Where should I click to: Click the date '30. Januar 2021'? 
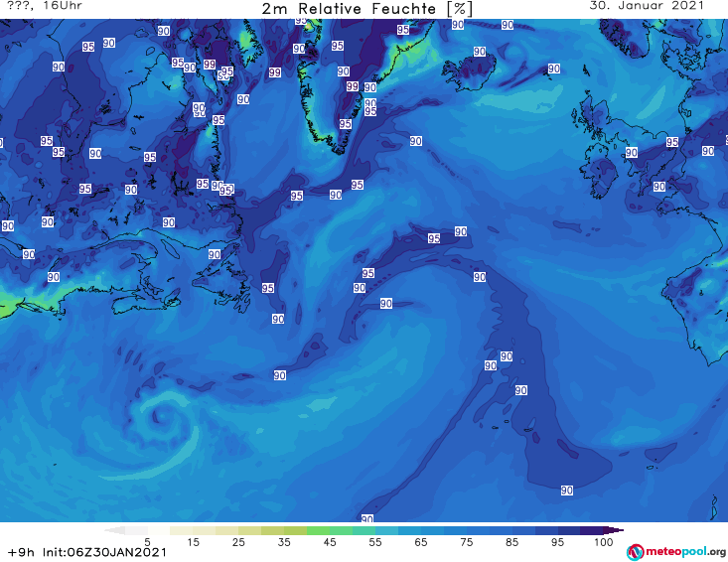(x=647, y=6)
